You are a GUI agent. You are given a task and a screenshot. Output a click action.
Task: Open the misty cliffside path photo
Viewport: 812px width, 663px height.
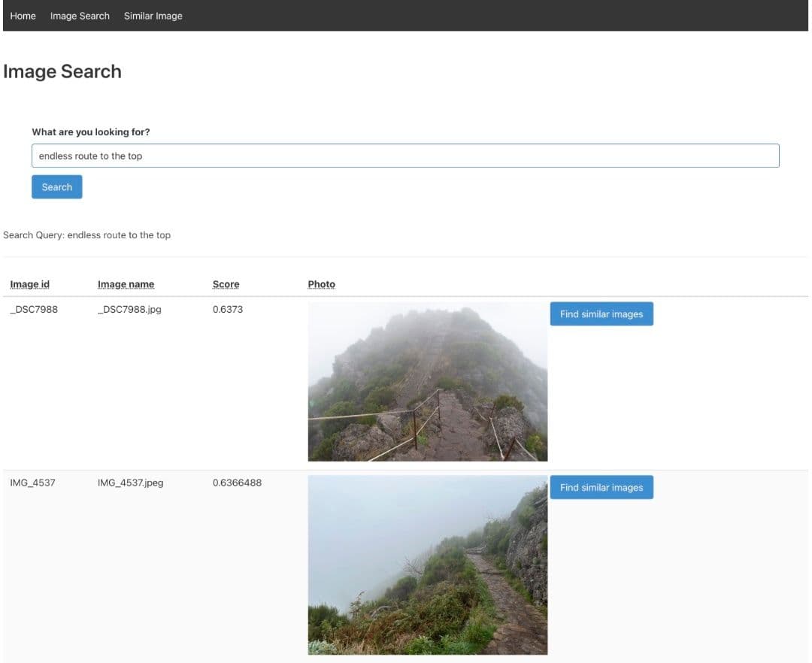427,565
